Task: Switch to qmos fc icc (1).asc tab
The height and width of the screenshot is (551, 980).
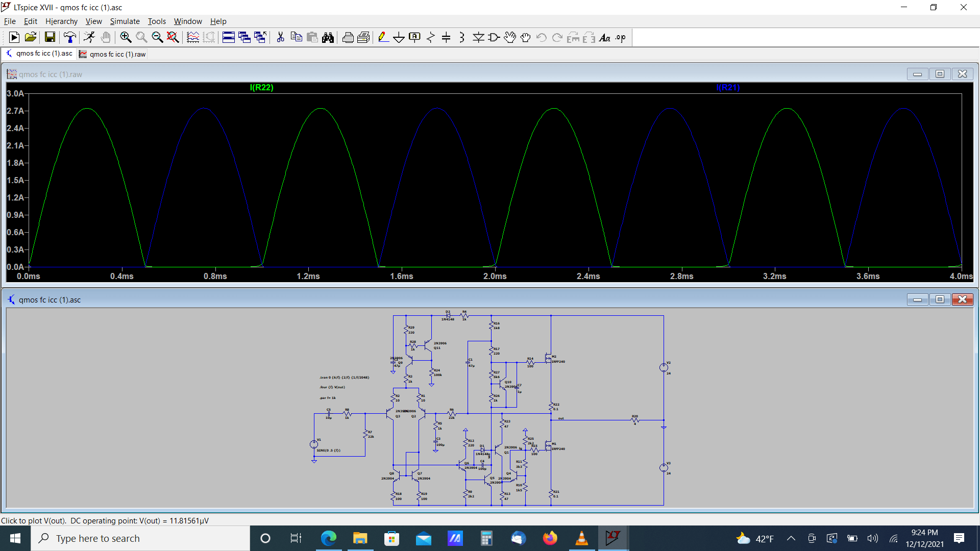Action: pyautogui.click(x=39, y=54)
